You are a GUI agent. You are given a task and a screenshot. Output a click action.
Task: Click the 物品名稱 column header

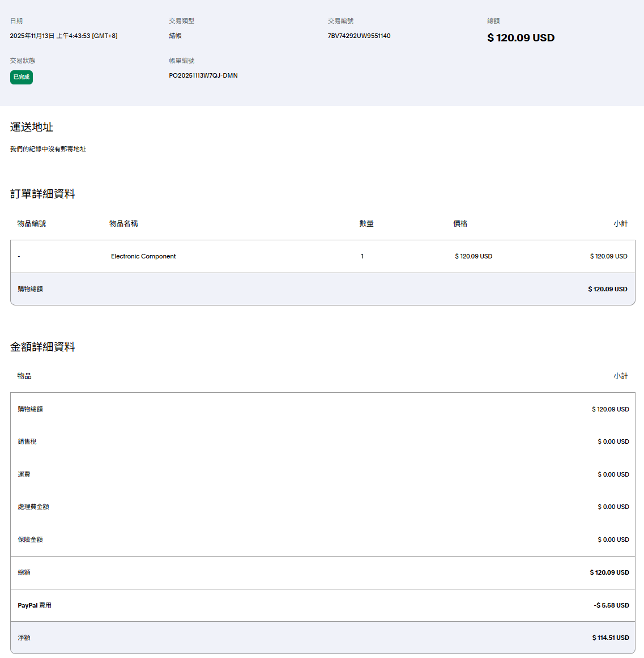(123, 223)
